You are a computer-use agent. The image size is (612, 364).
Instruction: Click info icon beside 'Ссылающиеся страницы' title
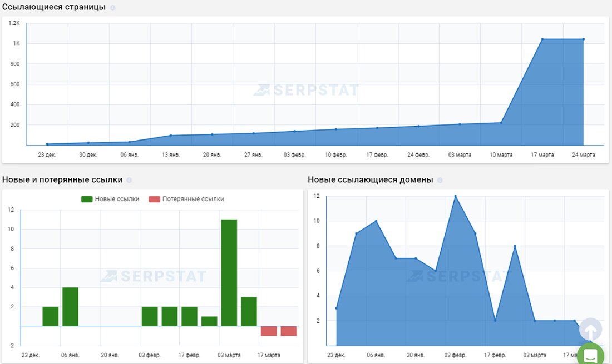[x=113, y=8]
